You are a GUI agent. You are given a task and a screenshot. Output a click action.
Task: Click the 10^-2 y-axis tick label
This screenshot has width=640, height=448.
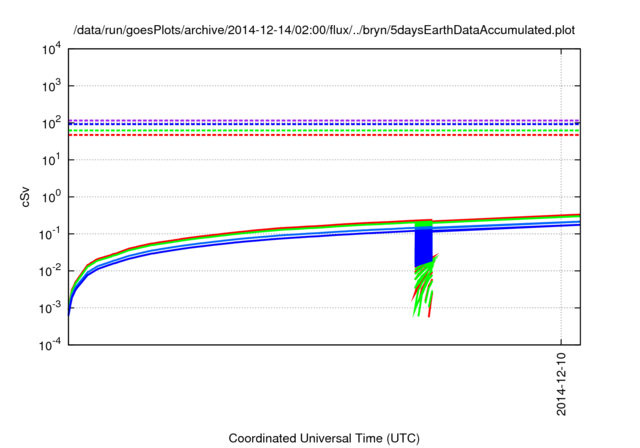[x=51, y=271]
